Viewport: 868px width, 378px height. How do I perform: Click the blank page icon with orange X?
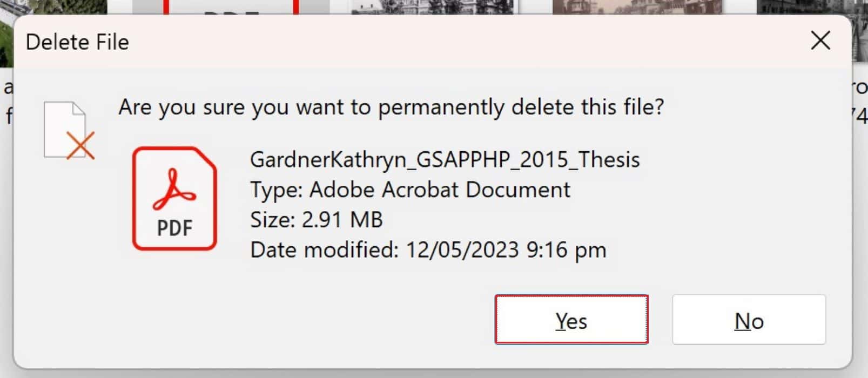coord(69,130)
